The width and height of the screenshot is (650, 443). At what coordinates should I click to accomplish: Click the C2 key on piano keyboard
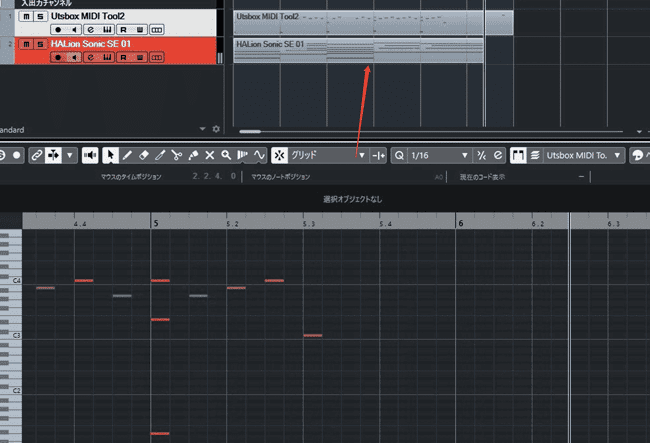[x=11, y=391]
